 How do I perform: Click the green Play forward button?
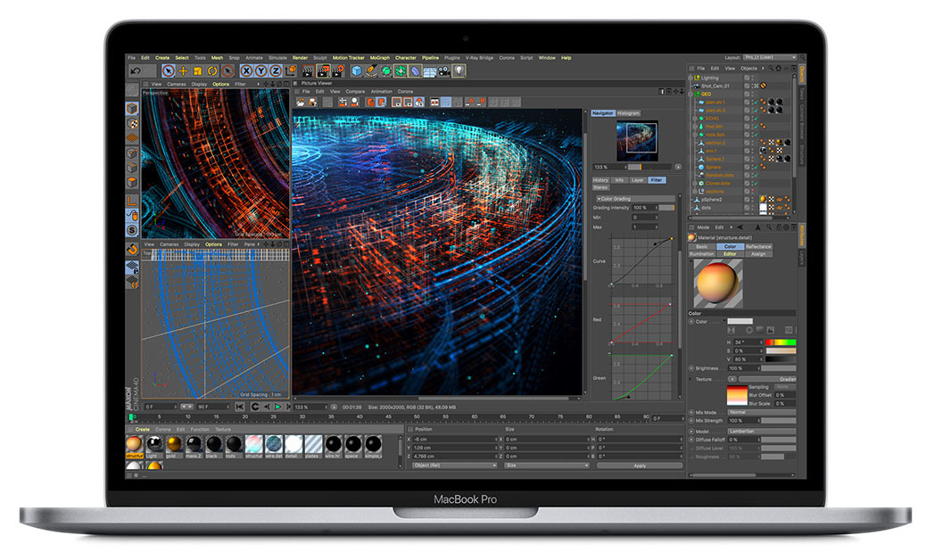278,407
